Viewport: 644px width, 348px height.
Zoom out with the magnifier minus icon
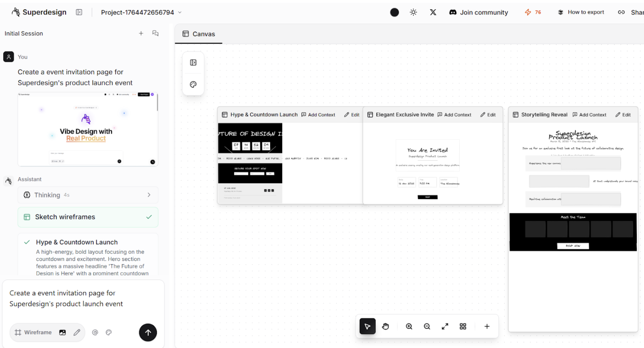pyautogui.click(x=427, y=326)
